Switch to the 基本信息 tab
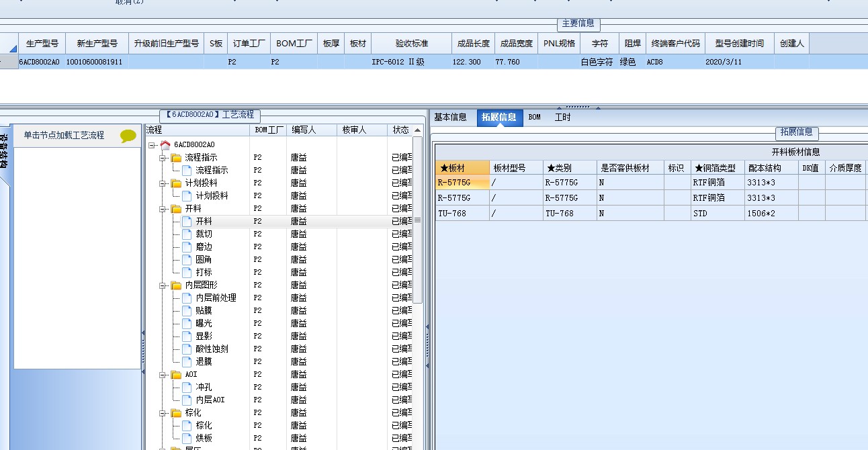Screen dimensions: 868x450 click(x=450, y=117)
